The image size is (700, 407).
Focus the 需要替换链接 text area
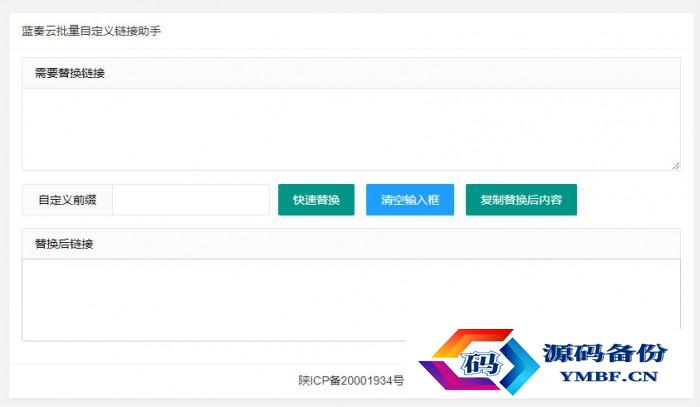(x=351, y=129)
